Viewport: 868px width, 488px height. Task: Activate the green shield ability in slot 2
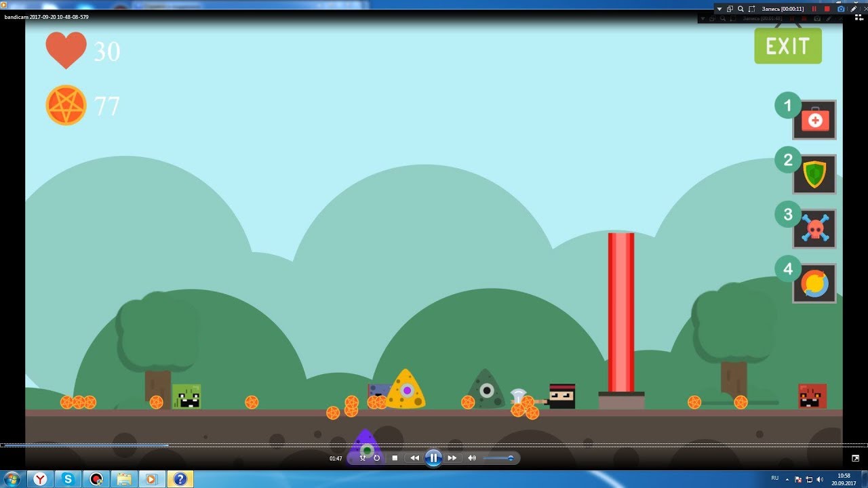(x=814, y=174)
